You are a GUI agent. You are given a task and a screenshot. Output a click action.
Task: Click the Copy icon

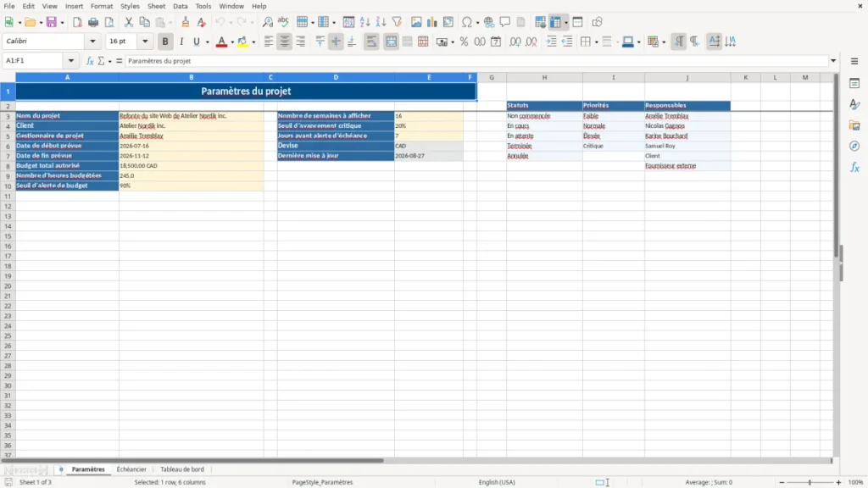[144, 22]
